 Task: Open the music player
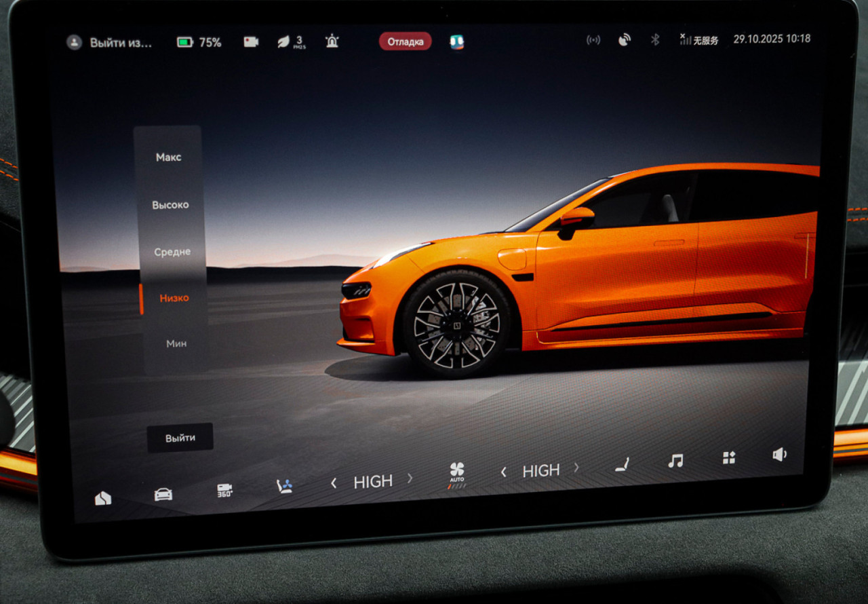click(675, 461)
